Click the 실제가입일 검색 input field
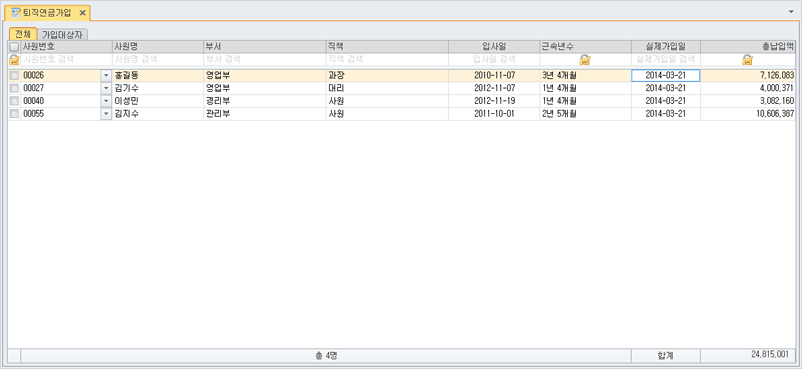 pos(666,60)
